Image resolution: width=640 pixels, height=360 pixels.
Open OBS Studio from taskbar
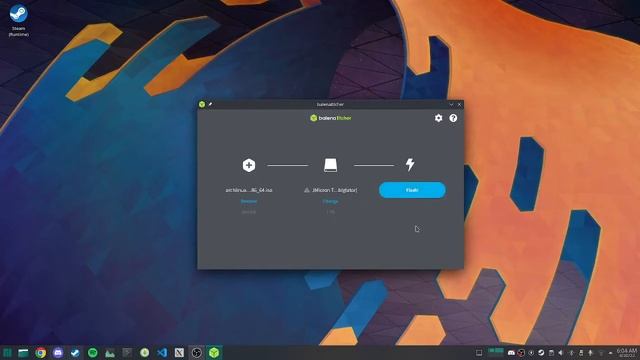(197, 353)
